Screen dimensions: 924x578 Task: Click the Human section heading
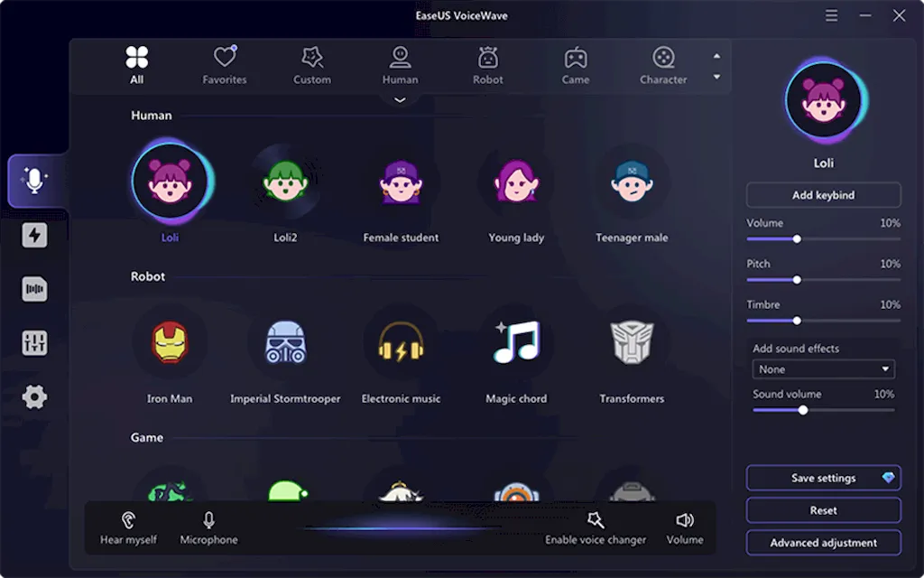click(x=152, y=115)
